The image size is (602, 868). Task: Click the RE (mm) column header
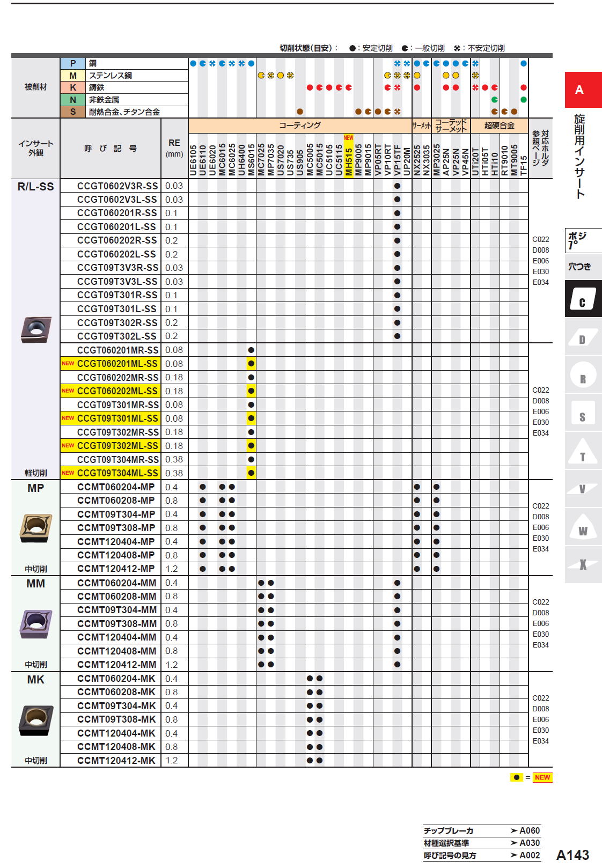coord(174,149)
